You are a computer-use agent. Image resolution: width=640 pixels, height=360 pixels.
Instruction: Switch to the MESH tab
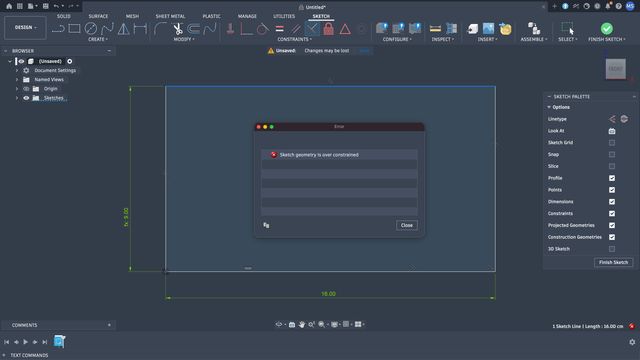click(132, 16)
